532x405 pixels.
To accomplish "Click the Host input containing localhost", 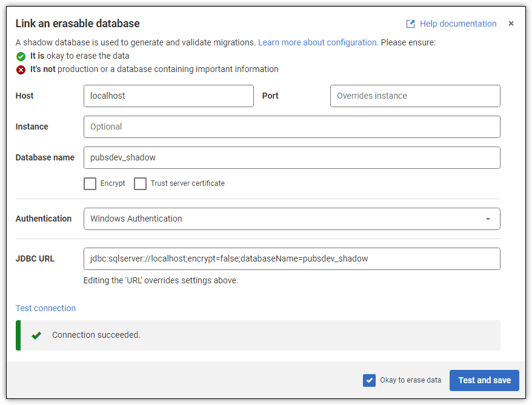I will click(x=168, y=96).
